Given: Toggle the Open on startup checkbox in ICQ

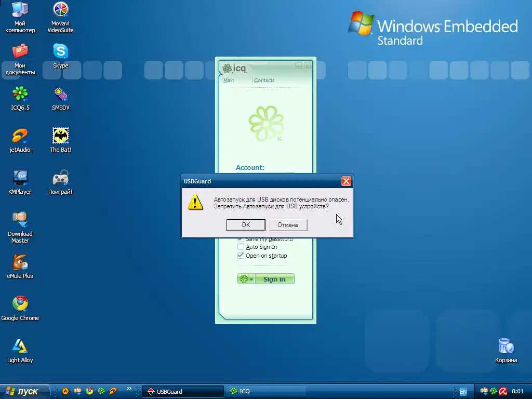Looking at the screenshot, I should pos(241,255).
